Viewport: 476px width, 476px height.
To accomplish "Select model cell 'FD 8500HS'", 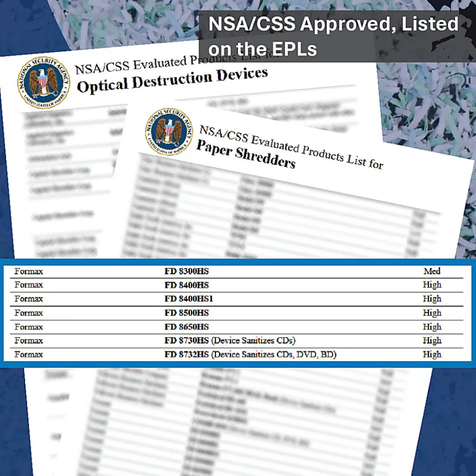I will coord(186,313).
